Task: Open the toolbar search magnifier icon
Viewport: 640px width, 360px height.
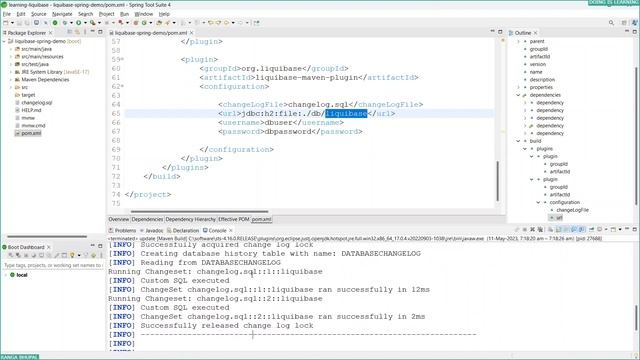Action: [611, 23]
